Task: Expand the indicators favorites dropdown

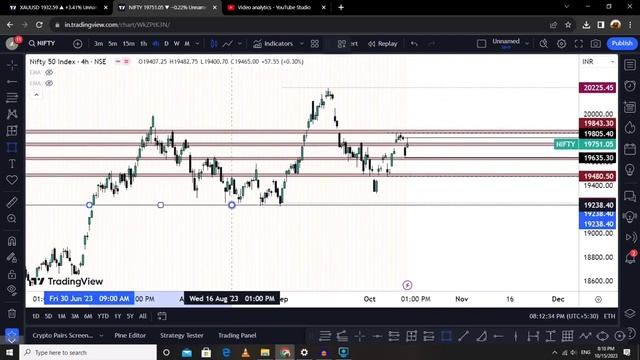Action: tap(302, 44)
